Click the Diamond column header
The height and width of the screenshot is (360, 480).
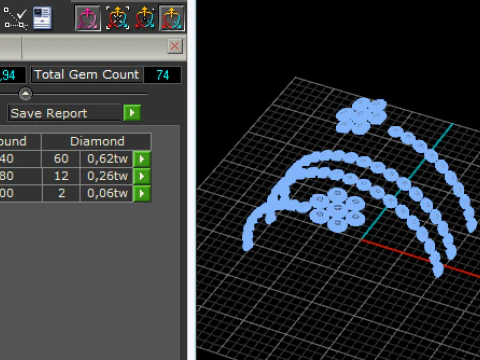(x=97, y=141)
